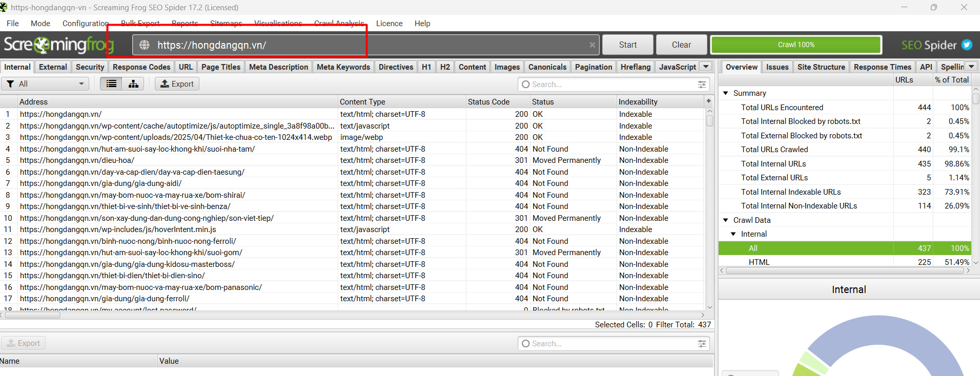Click the upper Export button

[177, 83]
